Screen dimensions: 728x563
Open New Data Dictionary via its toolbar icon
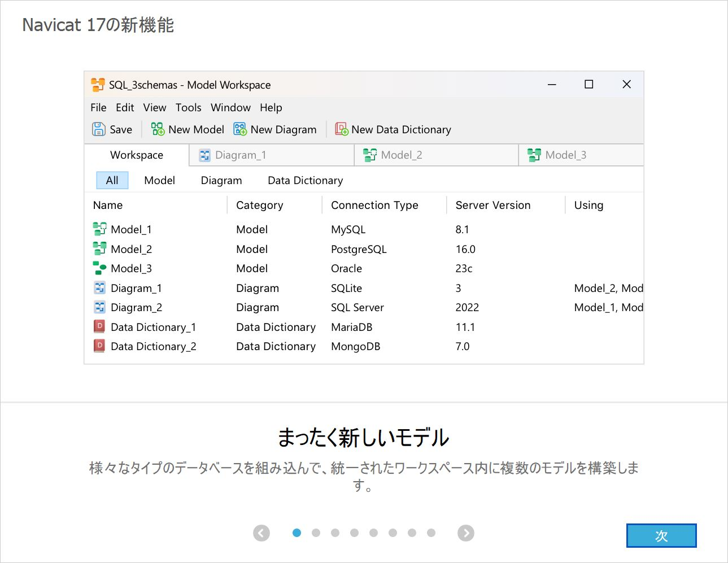341,129
